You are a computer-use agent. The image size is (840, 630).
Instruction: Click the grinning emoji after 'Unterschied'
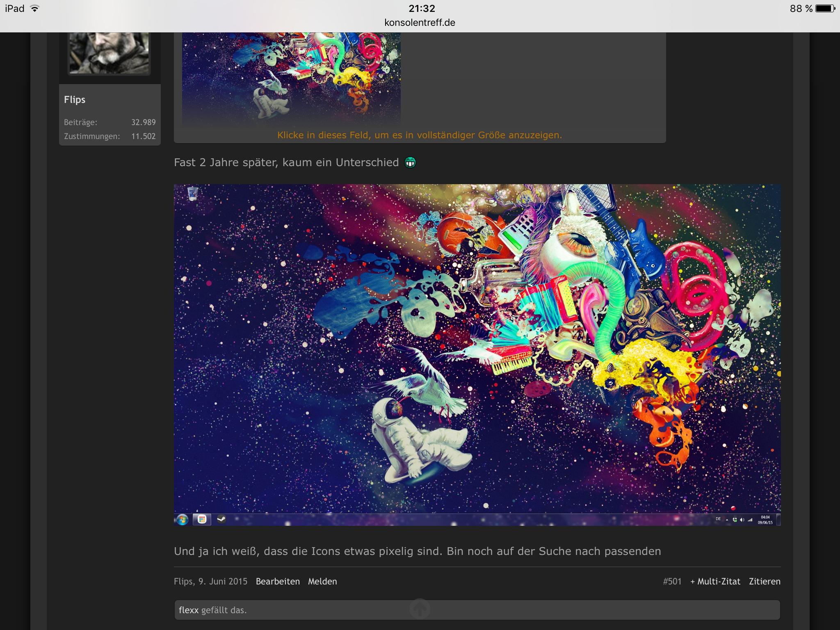coord(410,163)
